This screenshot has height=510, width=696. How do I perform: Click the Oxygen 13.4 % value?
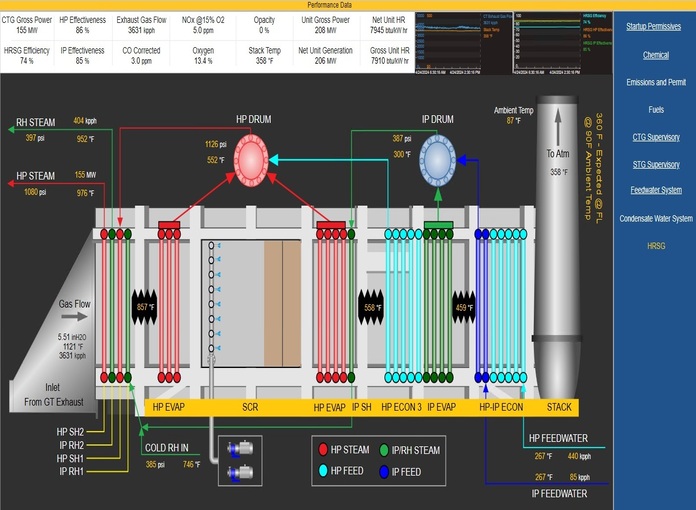[203, 61]
